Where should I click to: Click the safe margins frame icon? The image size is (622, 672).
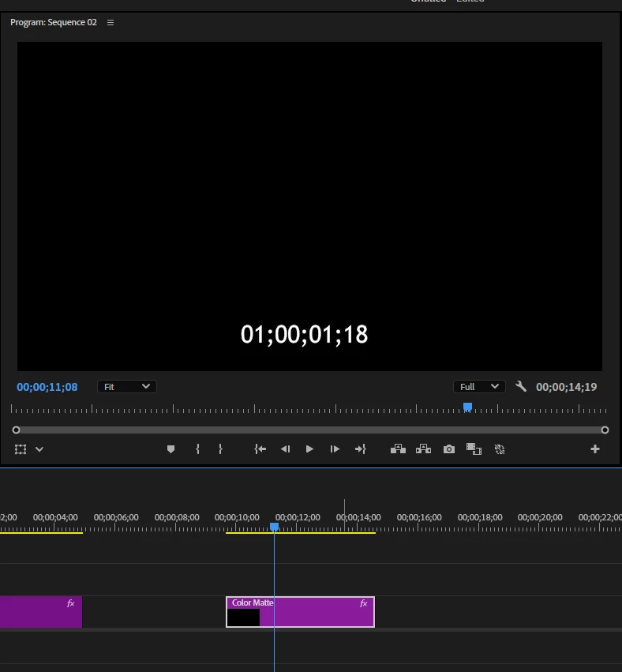21,449
